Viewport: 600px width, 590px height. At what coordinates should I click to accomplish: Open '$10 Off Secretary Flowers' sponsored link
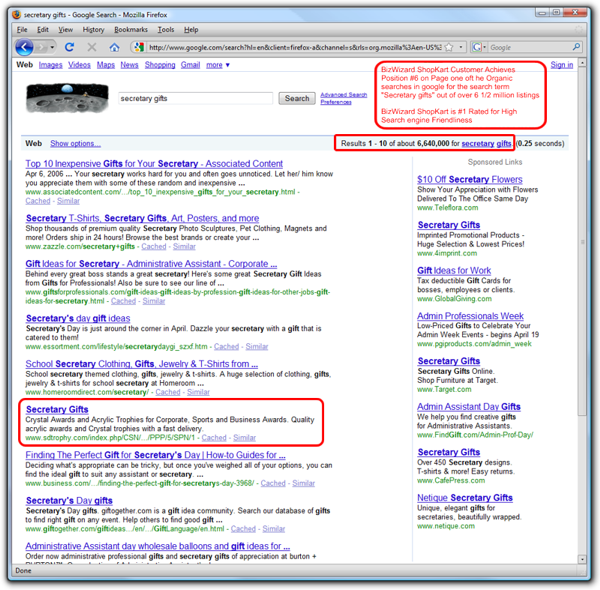point(470,179)
